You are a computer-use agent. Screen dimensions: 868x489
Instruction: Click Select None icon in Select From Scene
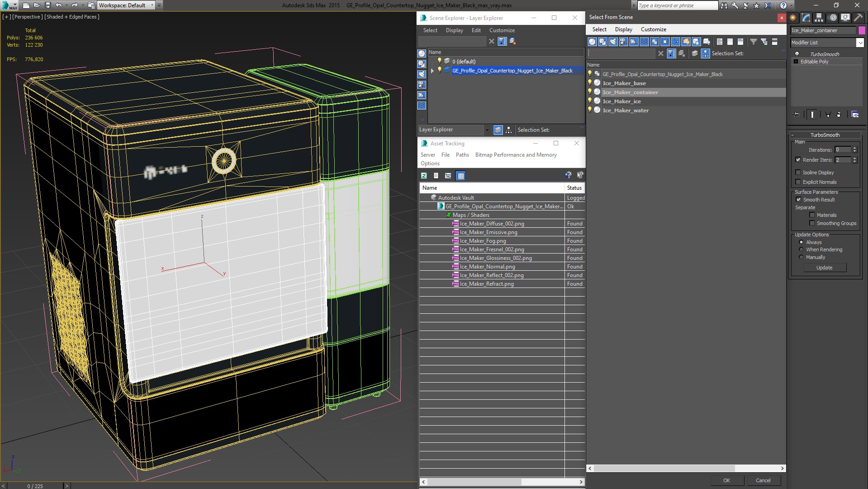tap(730, 42)
